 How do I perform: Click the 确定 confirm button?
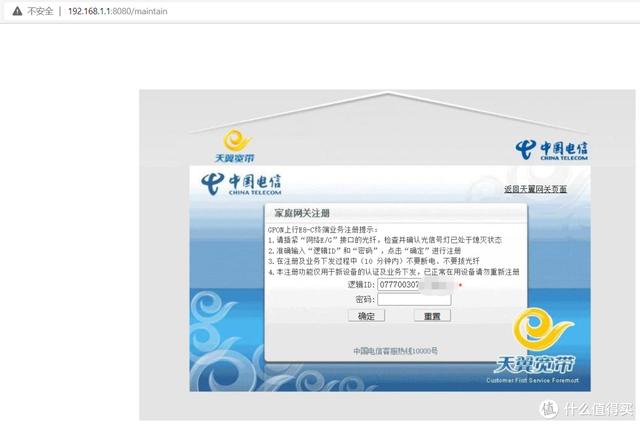pos(366,316)
